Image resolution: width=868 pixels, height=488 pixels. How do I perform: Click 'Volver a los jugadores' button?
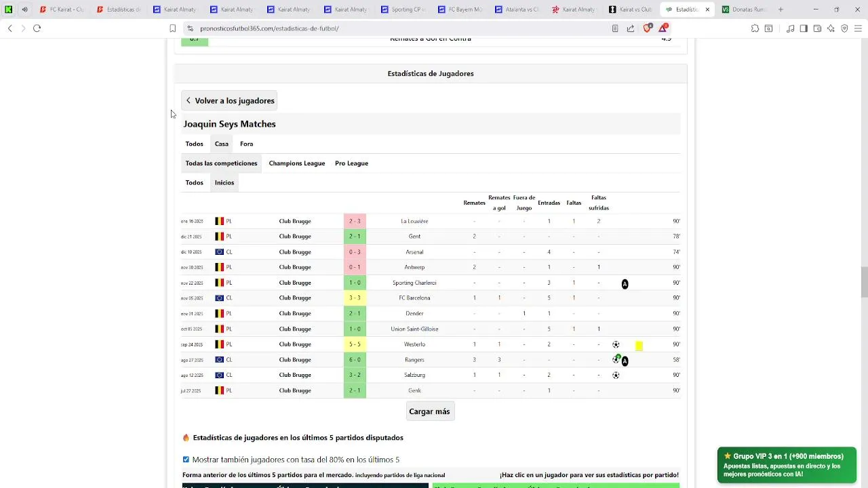click(x=229, y=101)
